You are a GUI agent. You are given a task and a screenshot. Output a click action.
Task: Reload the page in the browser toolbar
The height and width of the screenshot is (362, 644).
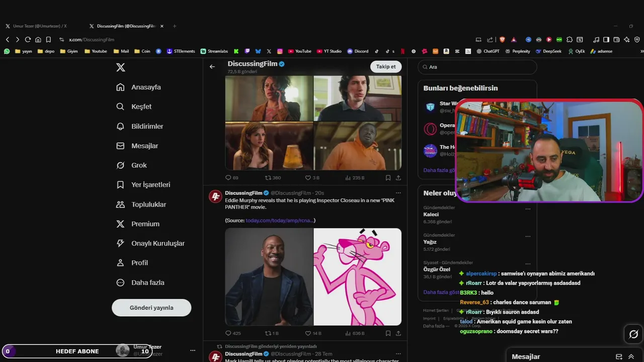(28, 40)
